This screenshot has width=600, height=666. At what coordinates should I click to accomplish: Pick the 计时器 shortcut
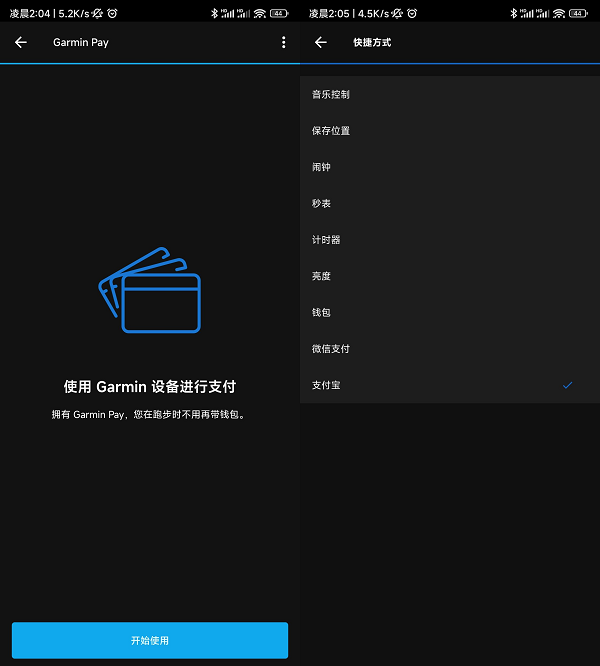(x=450, y=240)
